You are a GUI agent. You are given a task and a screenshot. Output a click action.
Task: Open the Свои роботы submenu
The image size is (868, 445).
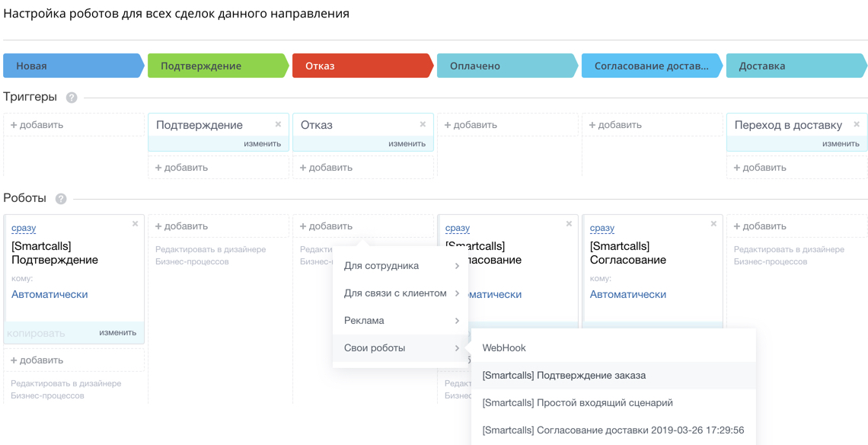pos(400,348)
